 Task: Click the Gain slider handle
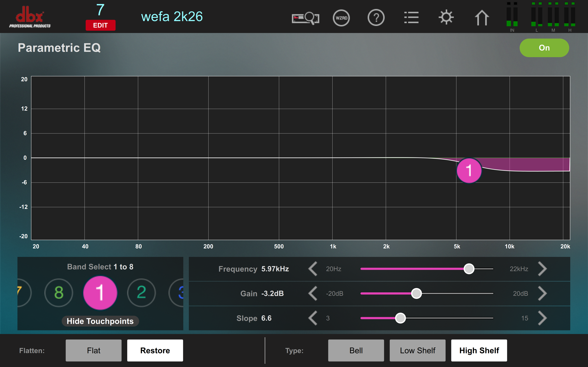(x=416, y=293)
